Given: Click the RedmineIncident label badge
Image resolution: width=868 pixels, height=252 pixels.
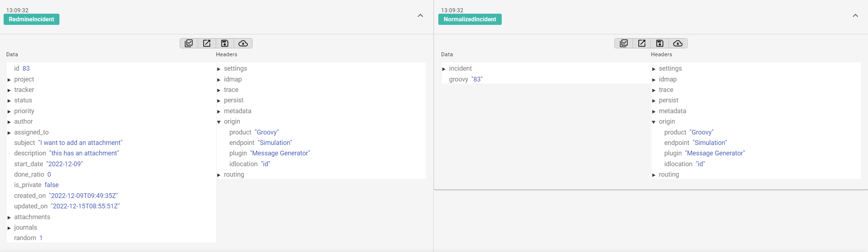Looking at the screenshot, I should tap(31, 19).
